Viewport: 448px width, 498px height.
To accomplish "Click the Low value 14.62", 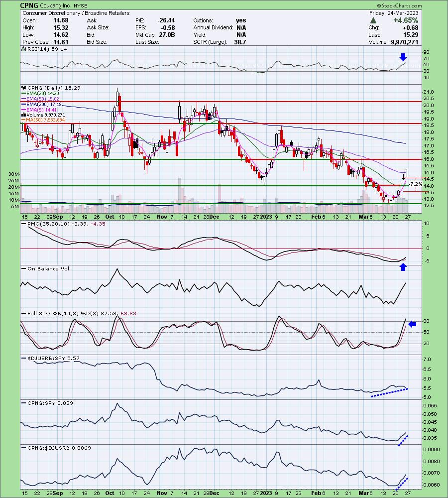I will pos(61,35).
